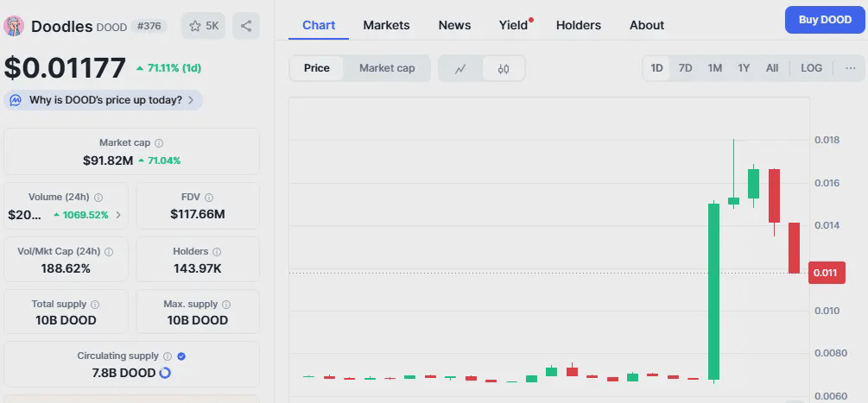
Task: Open the three-dot chart options menu
Action: (850, 68)
